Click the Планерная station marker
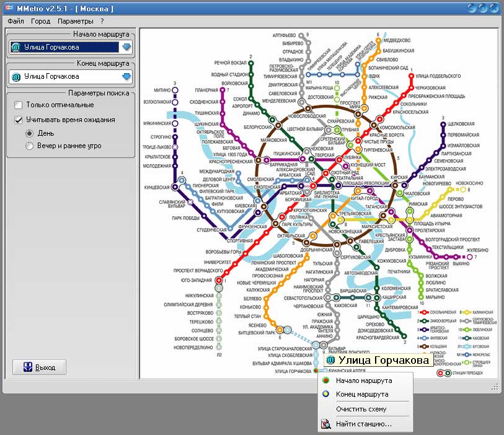 tap(223, 90)
